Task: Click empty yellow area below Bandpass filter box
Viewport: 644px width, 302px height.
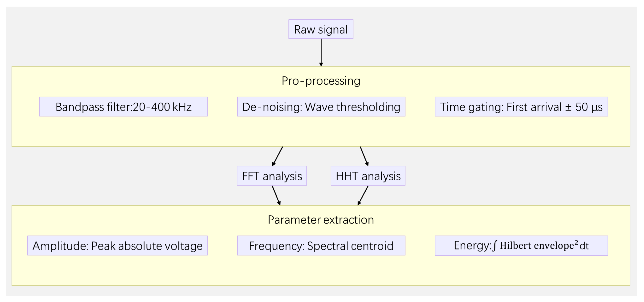Action: [x=123, y=131]
